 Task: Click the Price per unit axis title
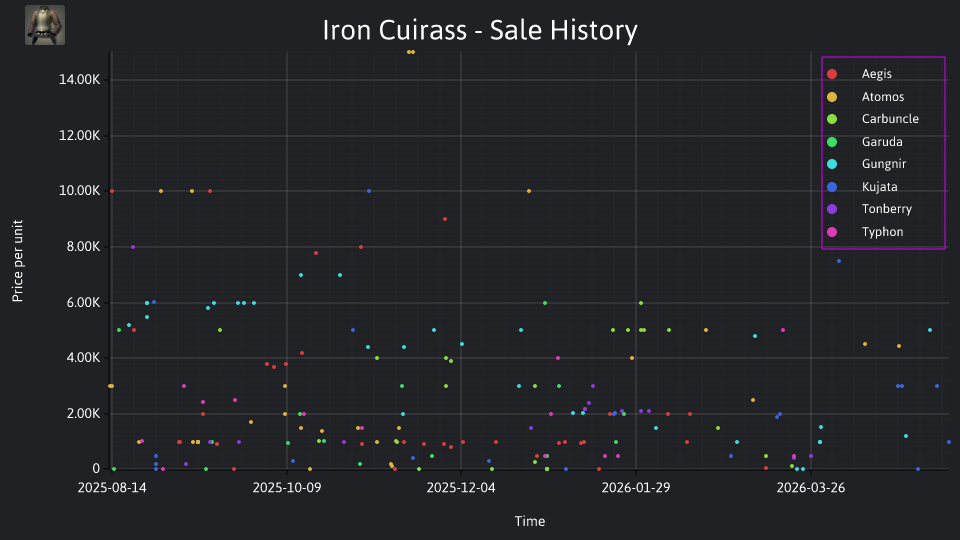pos(17,261)
